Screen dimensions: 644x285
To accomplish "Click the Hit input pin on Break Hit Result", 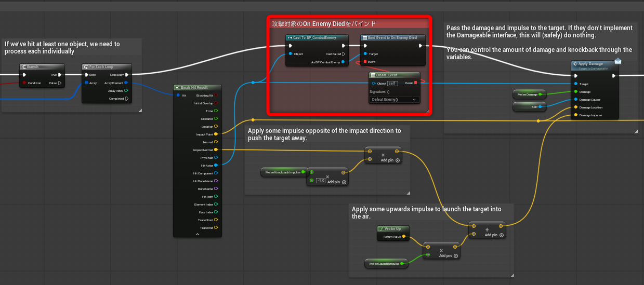I will tap(178, 96).
